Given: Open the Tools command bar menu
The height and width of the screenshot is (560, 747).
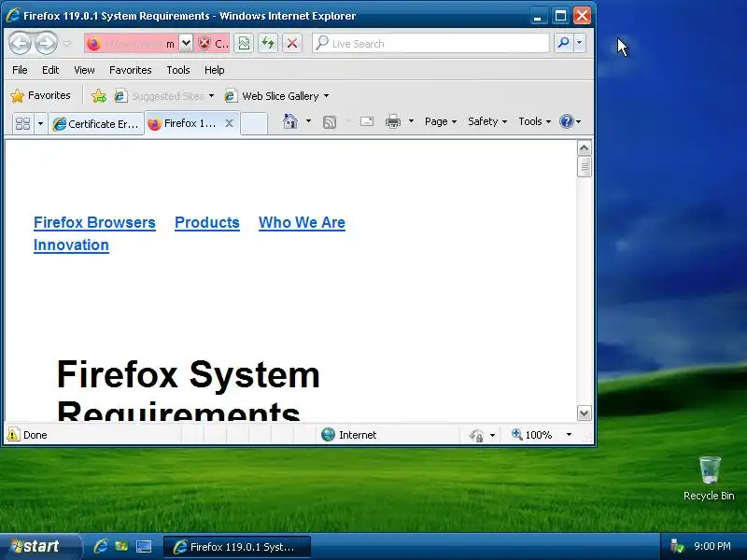Looking at the screenshot, I should coord(534,121).
